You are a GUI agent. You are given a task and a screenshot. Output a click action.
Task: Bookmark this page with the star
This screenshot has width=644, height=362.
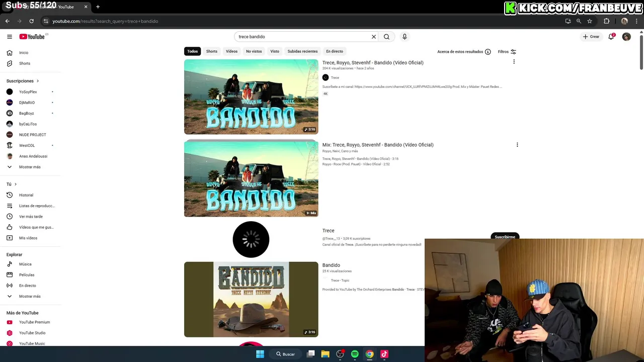590,21
